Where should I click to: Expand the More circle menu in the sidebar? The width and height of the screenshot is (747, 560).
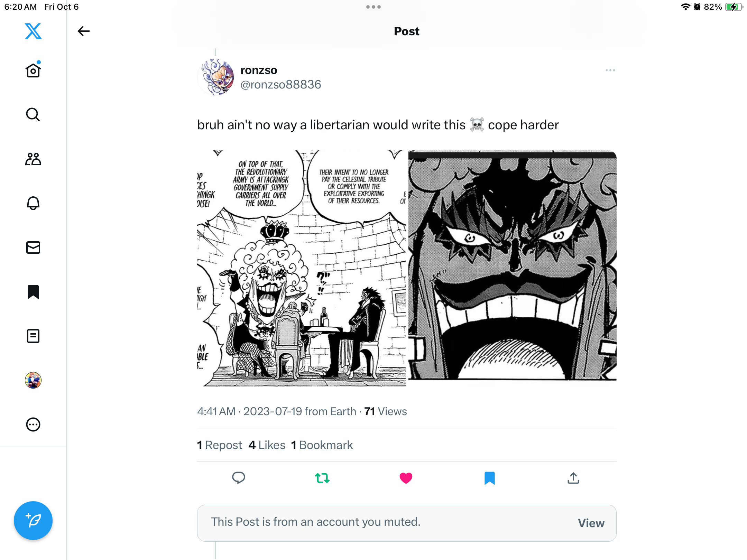coord(33,424)
